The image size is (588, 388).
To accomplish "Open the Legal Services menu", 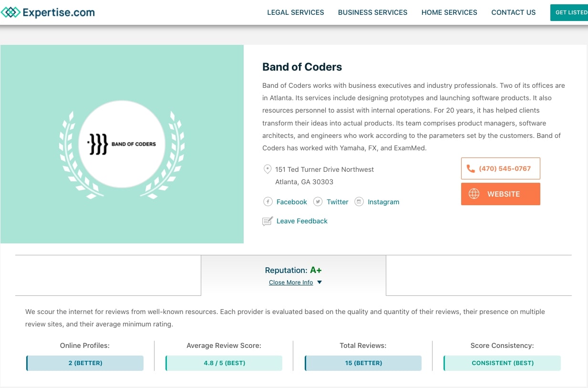I will [295, 12].
